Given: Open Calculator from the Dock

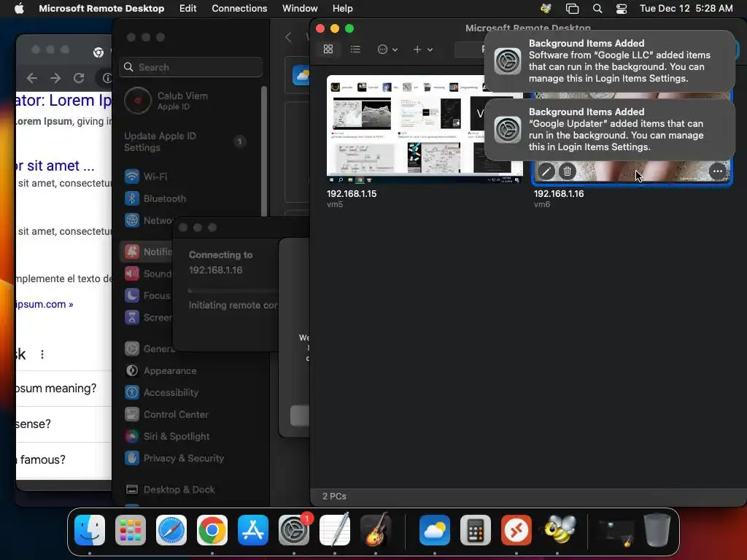Looking at the screenshot, I should (x=476, y=530).
